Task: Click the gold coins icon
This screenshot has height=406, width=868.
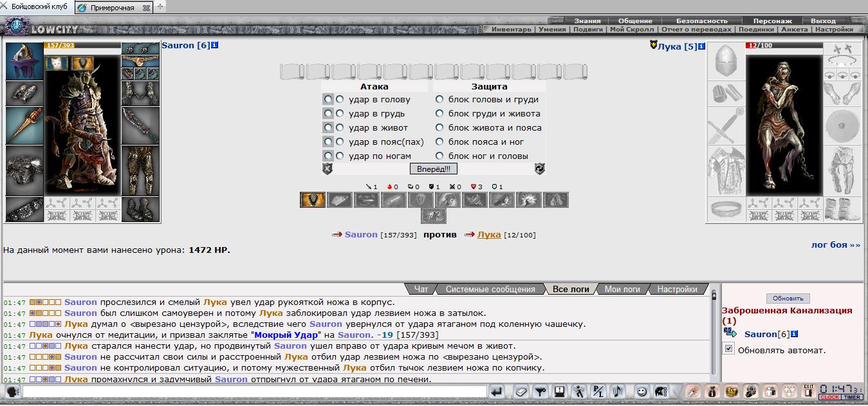Action: [x=732, y=391]
